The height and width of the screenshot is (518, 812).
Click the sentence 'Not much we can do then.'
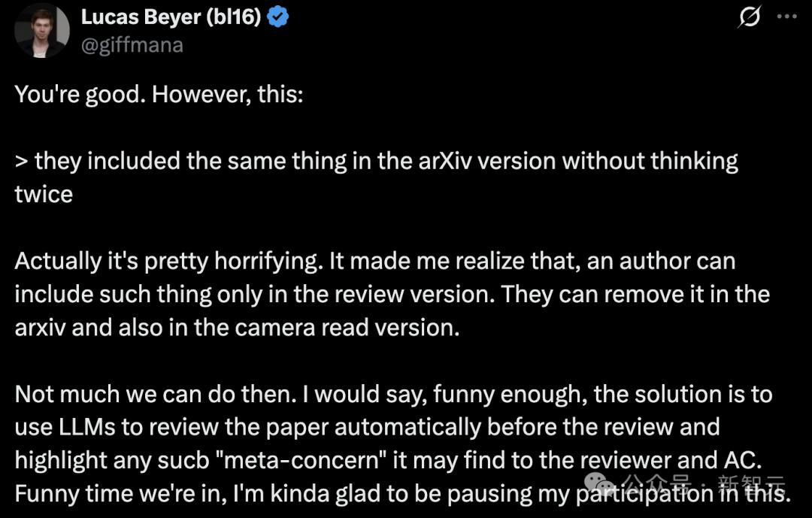(156, 394)
